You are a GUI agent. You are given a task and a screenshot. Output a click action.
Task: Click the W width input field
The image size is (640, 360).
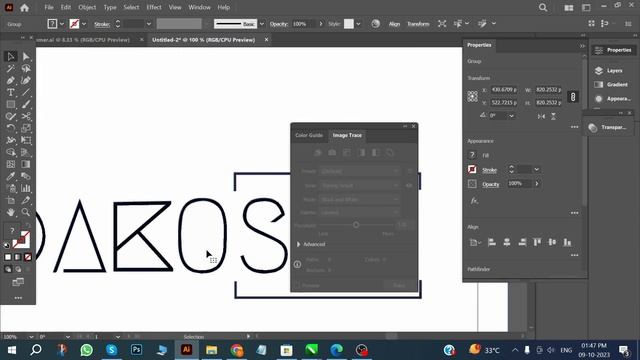click(x=549, y=89)
